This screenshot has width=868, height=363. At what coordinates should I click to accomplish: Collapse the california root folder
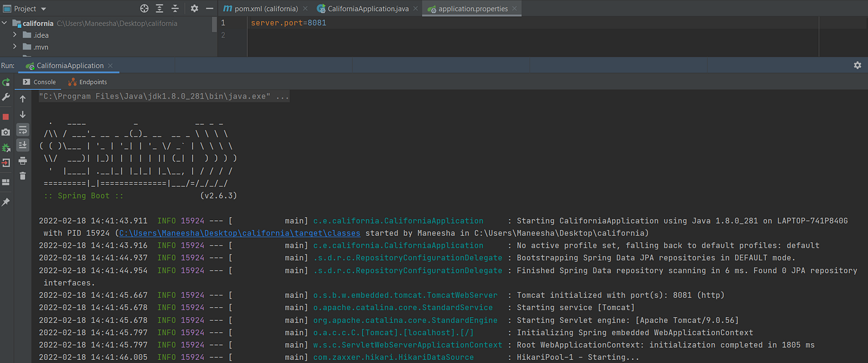pyautogui.click(x=6, y=24)
